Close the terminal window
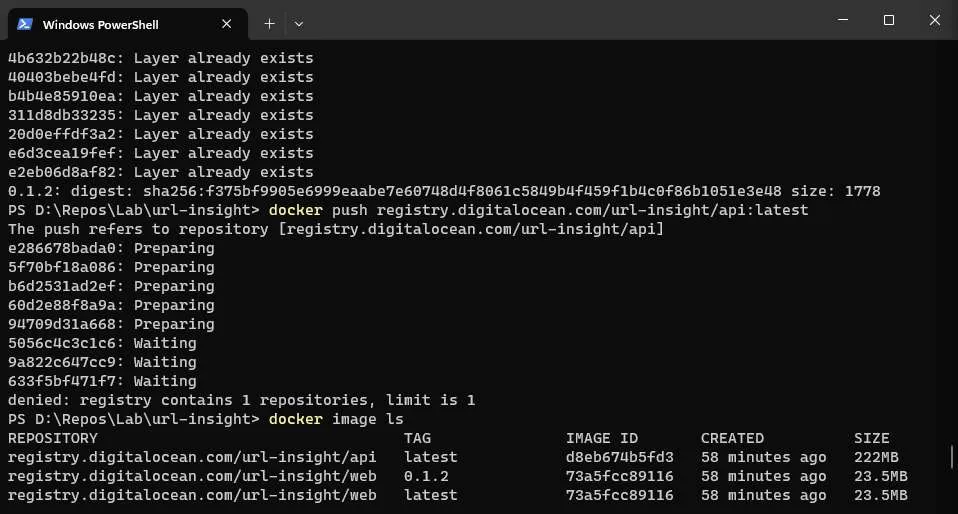The height and width of the screenshot is (514, 958). coord(934,20)
